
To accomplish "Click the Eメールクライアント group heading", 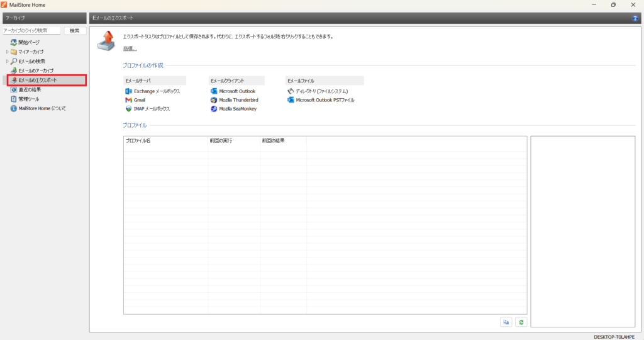I will click(x=236, y=81).
